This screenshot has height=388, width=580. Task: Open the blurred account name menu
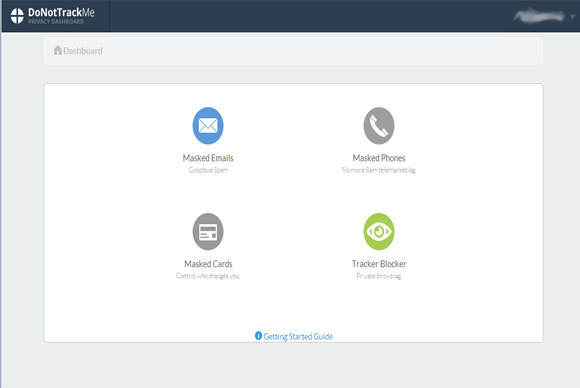coord(539,16)
